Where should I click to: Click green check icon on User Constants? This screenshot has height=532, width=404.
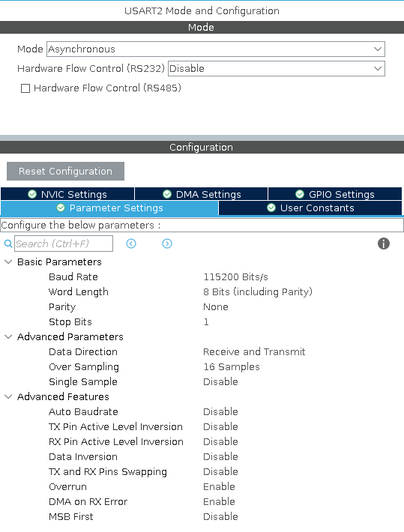pos(271,208)
